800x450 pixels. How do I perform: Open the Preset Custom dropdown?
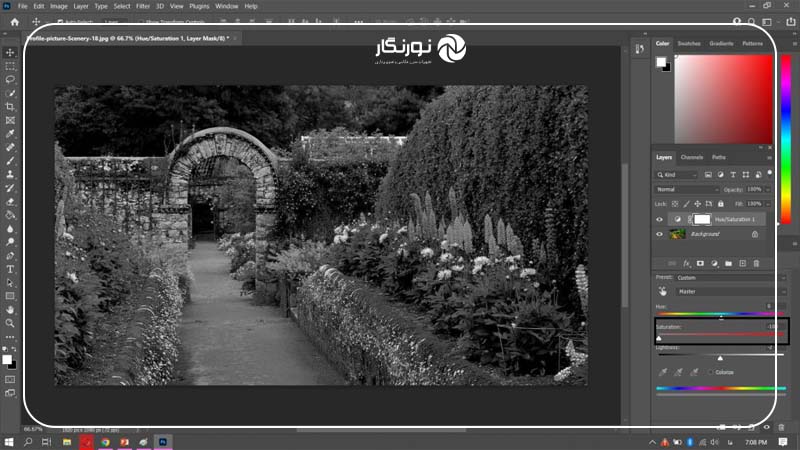(x=731, y=278)
